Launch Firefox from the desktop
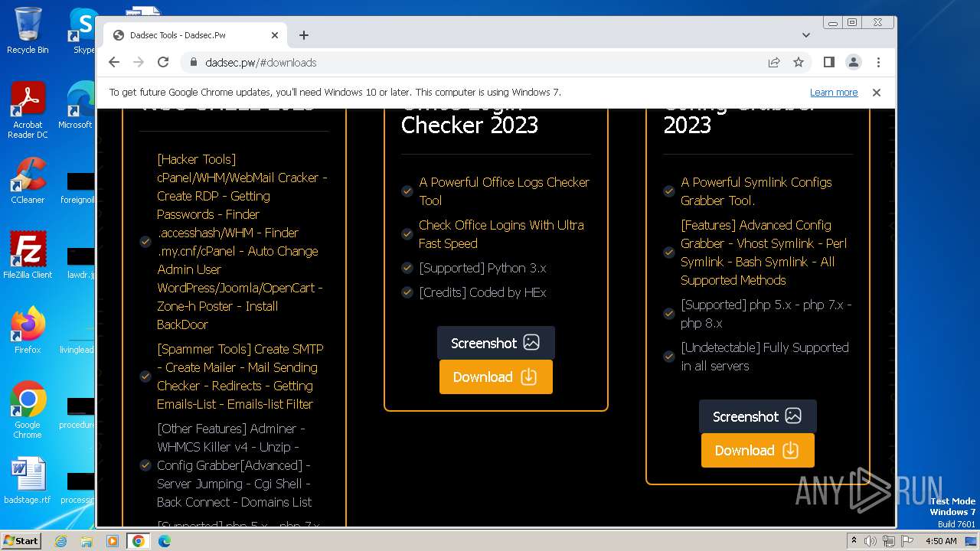This screenshot has width=980, height=551. (x=28, y=331)
